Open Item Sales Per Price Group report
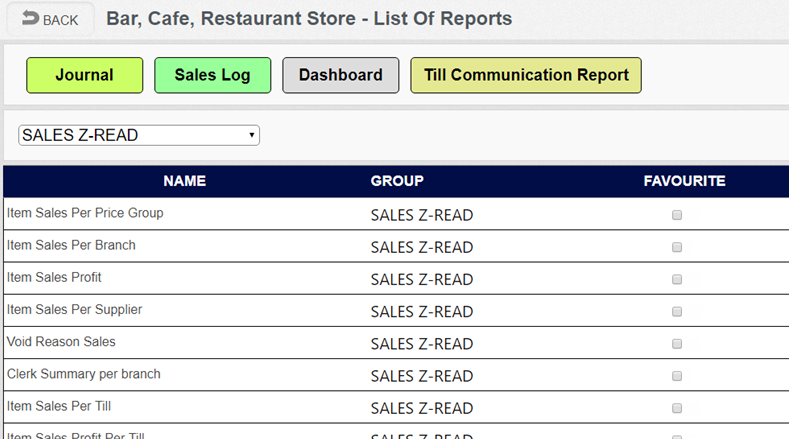The image size is (789, 439). [85, 213]
